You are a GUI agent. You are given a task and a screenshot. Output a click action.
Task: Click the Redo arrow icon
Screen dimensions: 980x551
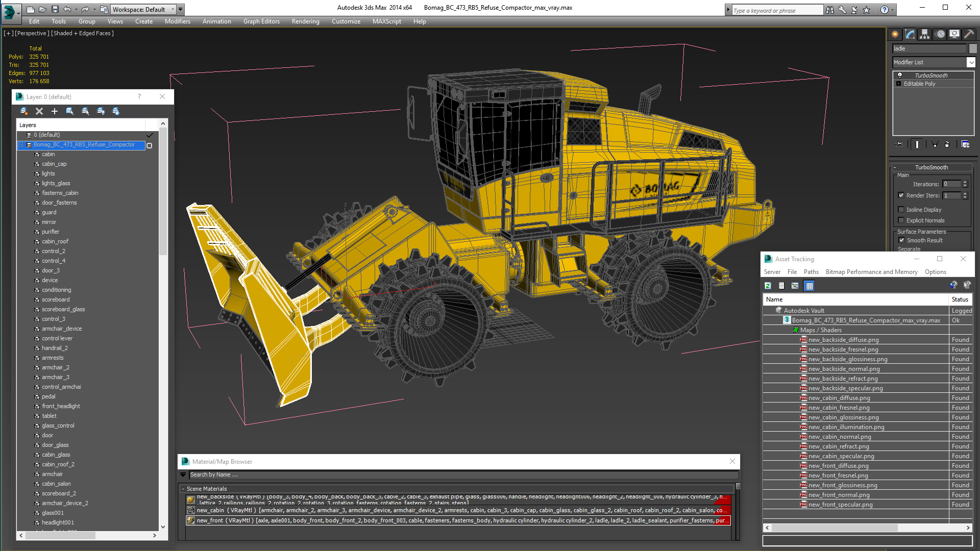[x=85, y=9]
